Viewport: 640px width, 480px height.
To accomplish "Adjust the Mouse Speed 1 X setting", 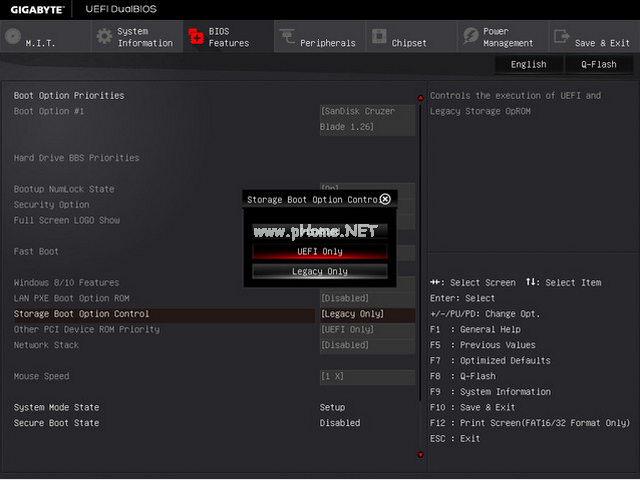I will [367, 376].
